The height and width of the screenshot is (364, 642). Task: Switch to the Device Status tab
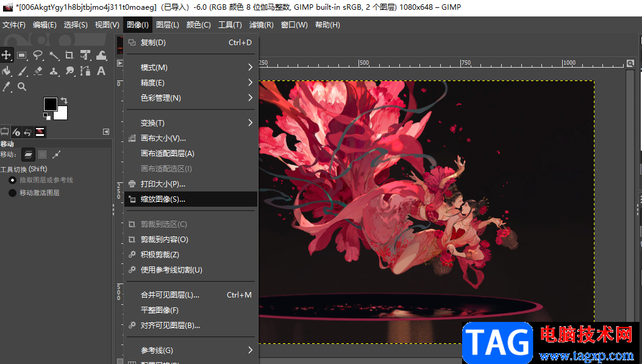16,132
